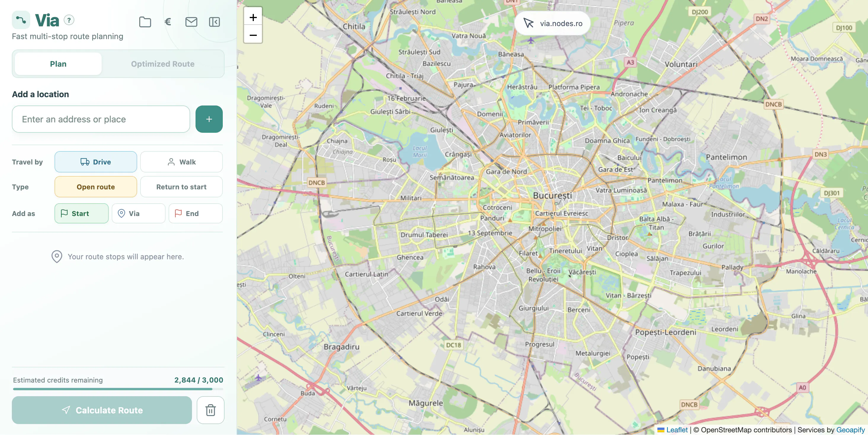Click the DJ200 road shield
The image size is (868, 435).
click(699, 12)
